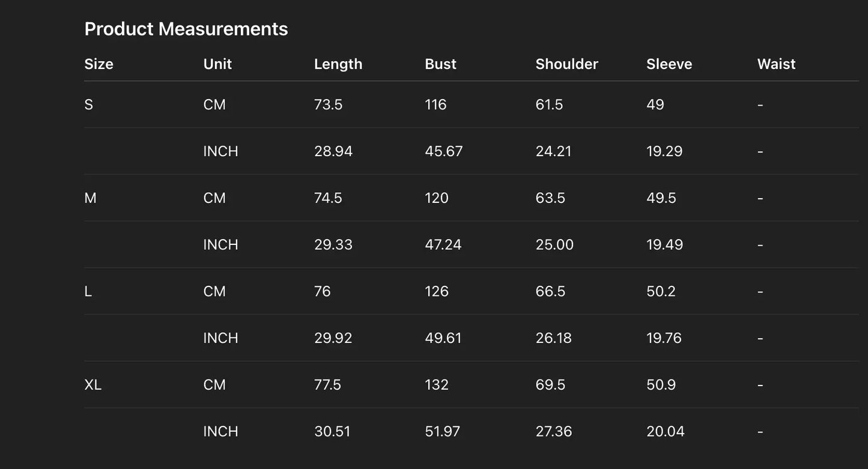Click the 73.5 length value

tap(328, 104)
